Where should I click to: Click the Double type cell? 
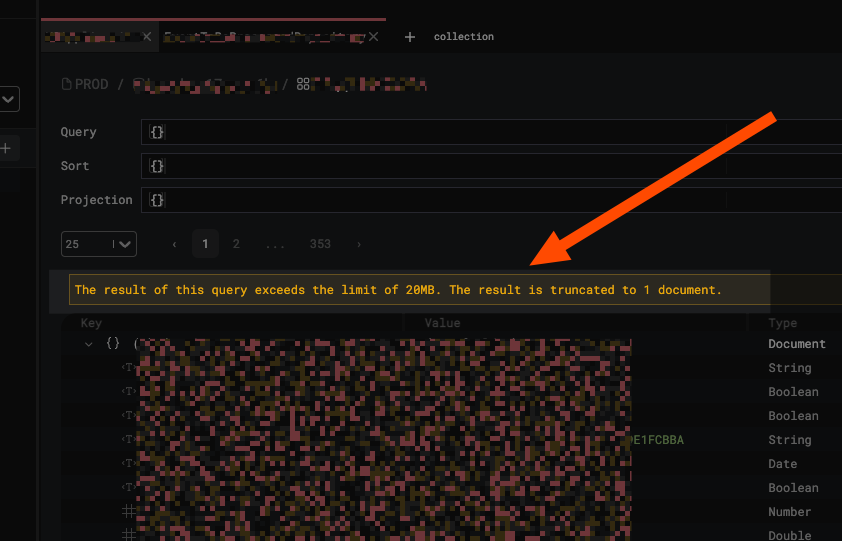[789, 535]
